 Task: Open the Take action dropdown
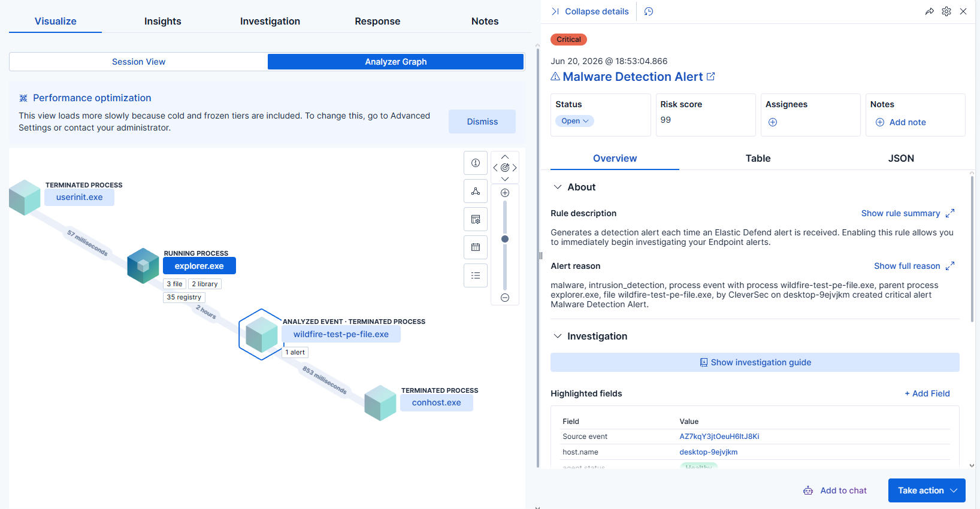pyautogui.click(x=927, y=490)
